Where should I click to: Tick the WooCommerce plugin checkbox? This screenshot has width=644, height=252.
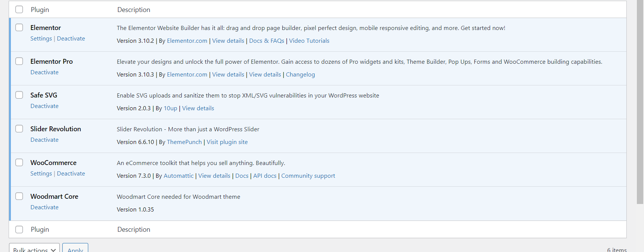tap(19, 163)
